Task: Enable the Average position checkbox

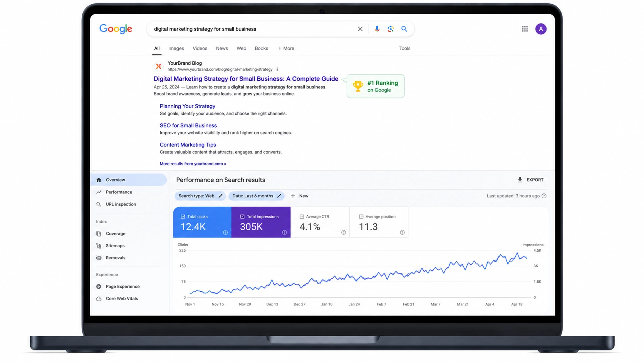Action: [361, 217]
